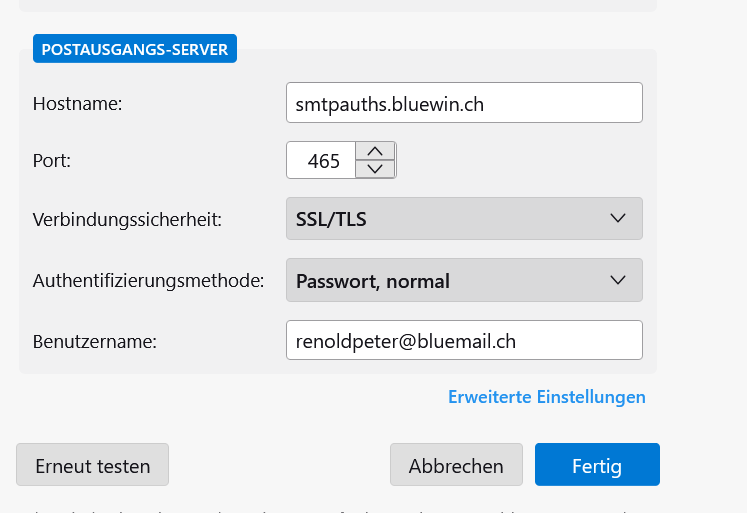
Task: Open the Erweiterte Einstellungen link
Action: 546,397
